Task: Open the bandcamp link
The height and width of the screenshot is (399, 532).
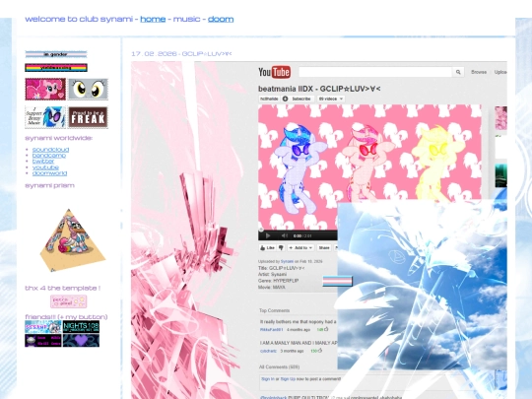Action: click(49, 156)
